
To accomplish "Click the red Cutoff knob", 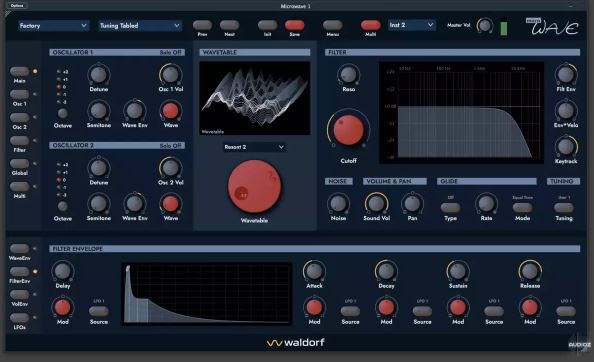I will 348,130.
